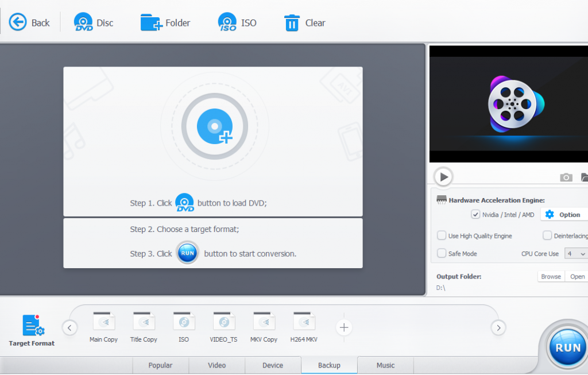Click 'Step 2. Choose a target format;' text
Screen dimensions: 588x375
coord(184,229)
